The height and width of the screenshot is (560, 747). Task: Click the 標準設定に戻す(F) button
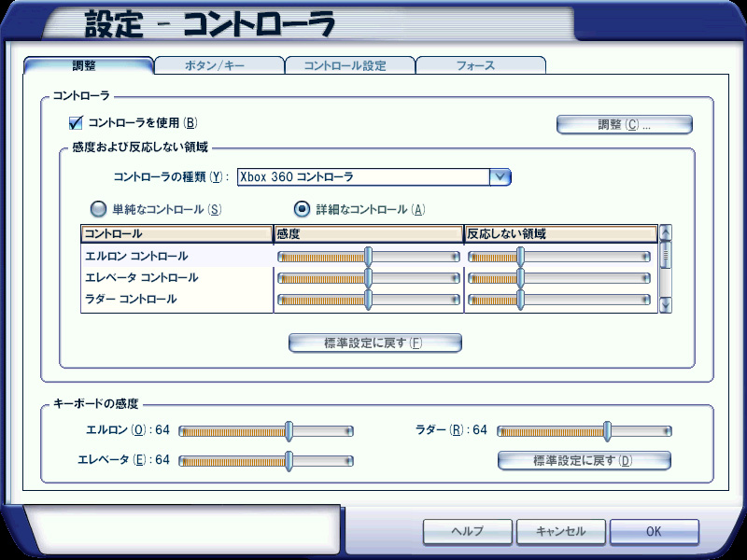click(375, 343)
